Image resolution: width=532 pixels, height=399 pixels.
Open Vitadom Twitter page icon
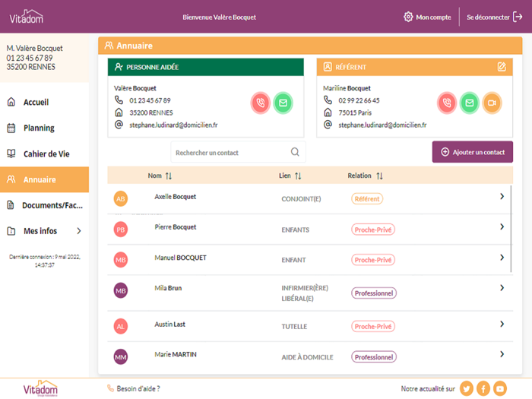[466, 388]
